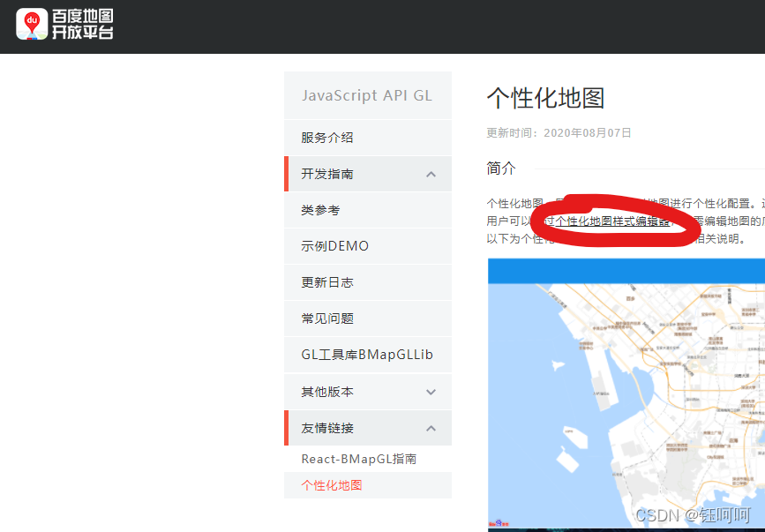Collapse the 开发指南 chevron arrow

pos(431,174)
